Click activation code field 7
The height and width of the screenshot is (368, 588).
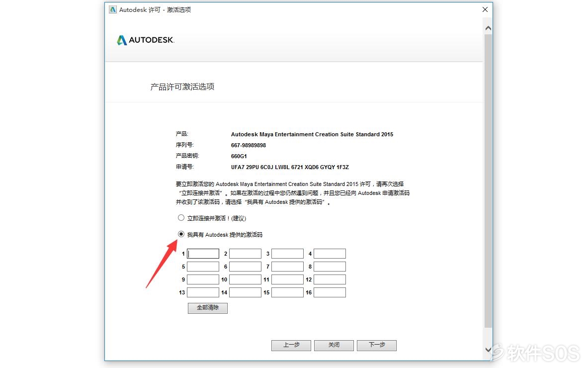288,267
